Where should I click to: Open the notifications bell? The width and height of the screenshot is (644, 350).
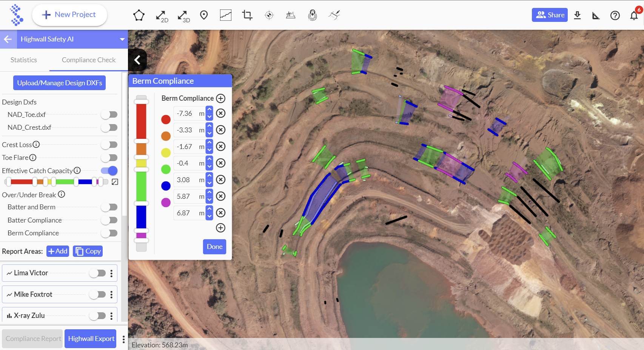pyautogui.click(x=634, y=15)
